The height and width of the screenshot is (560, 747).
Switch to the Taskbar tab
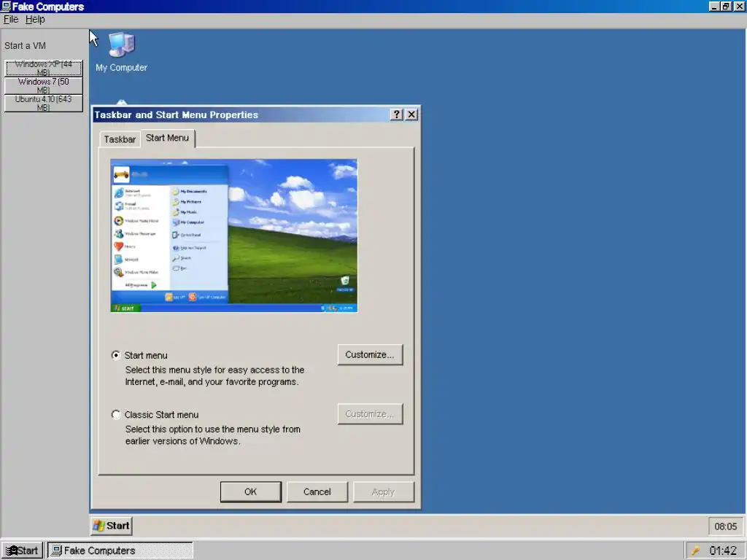[x=120, y=139]
